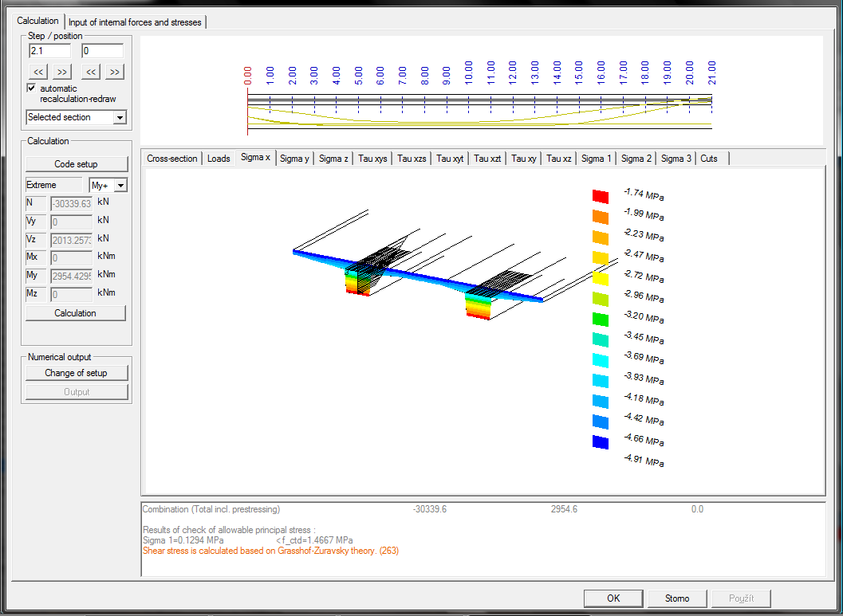Click the 0.00 section marker on beam diagram

(247, 76)
